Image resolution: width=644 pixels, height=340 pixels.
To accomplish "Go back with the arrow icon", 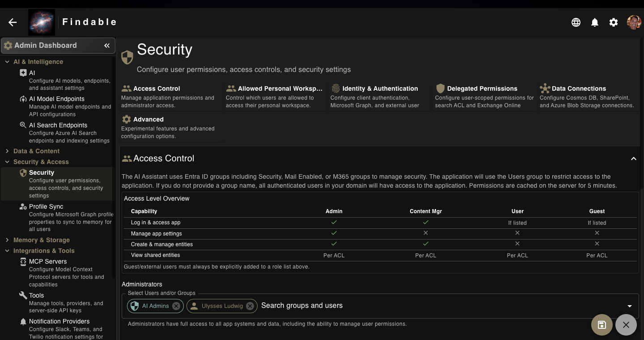I will pos(13,22).
